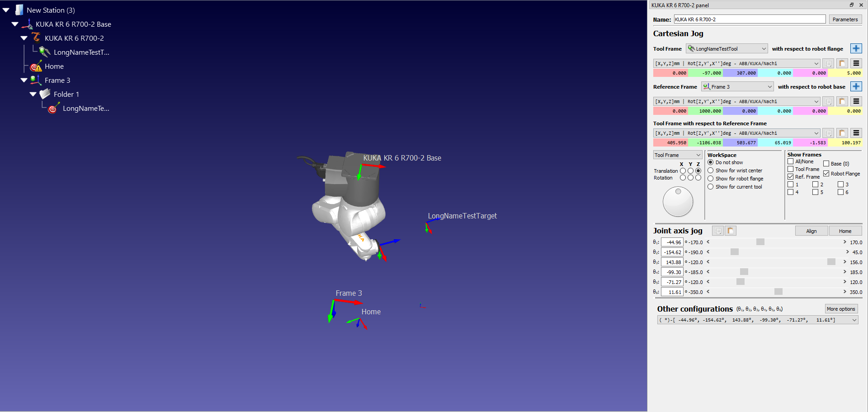Click the plus button beside 'with respect to robot base'
The width and height of the screenshot is (868, 412).
[856, 86]
